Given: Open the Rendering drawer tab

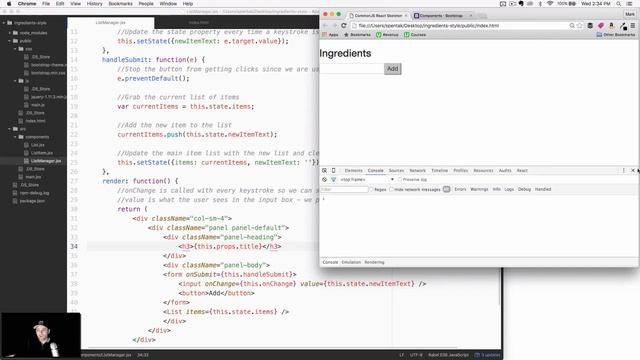Looking at the screenshot, I should pyautogui.click(x=374, y=262).
